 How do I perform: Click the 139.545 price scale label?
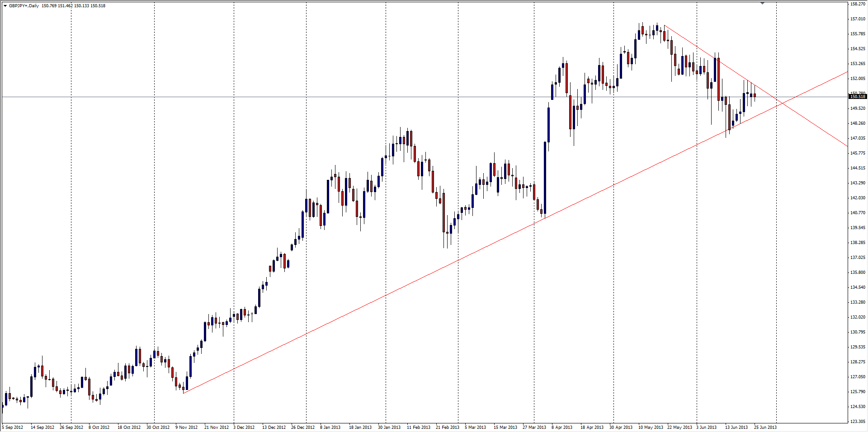click(x=858, y=228)
